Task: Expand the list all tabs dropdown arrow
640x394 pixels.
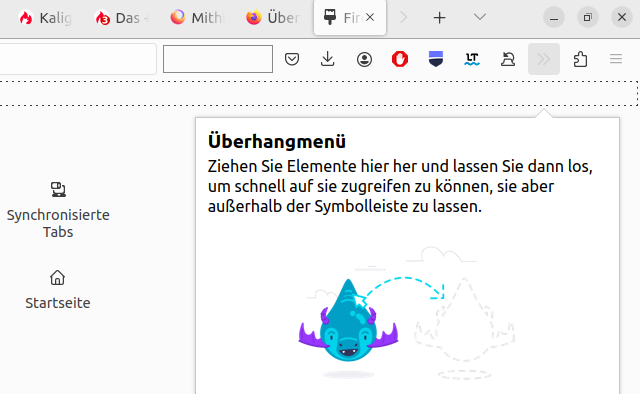Action: click(480, 17)
